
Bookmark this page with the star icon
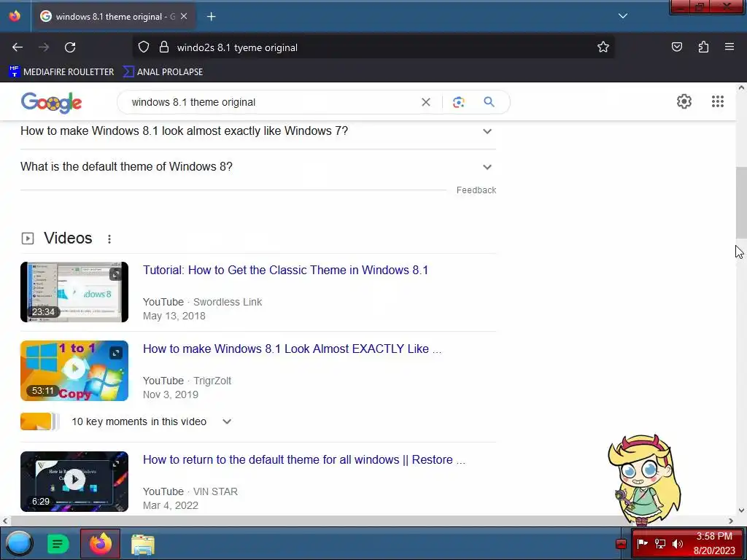(603, 47)
